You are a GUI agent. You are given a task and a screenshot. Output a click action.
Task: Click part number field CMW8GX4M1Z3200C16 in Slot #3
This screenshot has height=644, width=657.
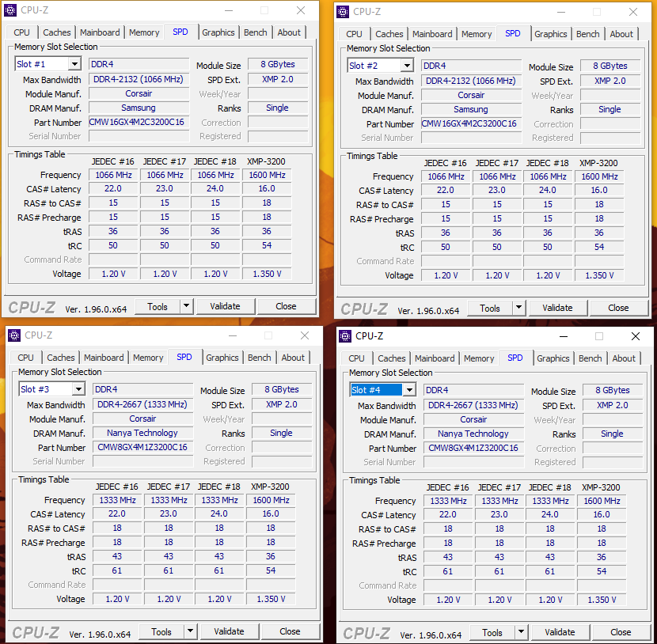pyautogui.click(x=142, y=447)
